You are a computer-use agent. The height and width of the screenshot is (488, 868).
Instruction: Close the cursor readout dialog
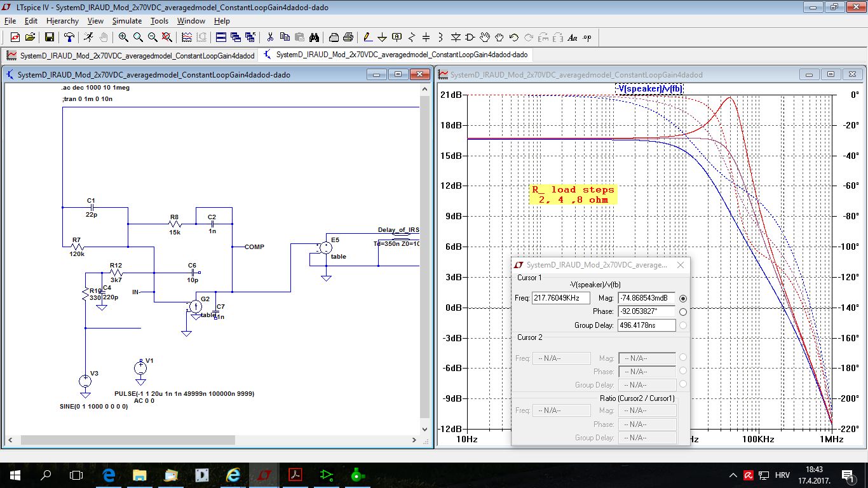[x=681, y=265]
